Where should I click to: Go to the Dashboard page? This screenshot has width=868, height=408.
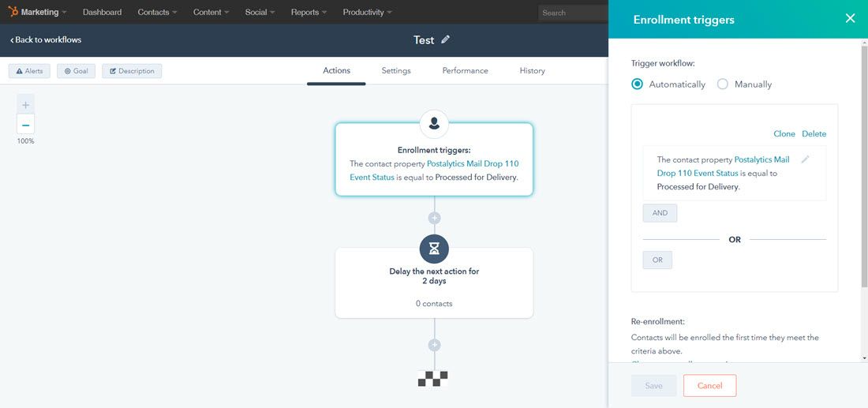click(102, 12)
